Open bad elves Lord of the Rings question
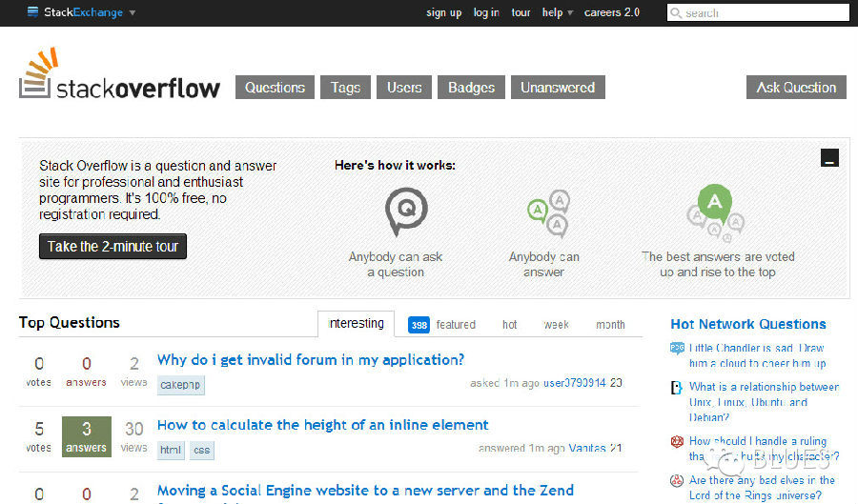This screenshot has width=858, height=504. (x=762, y=488)
